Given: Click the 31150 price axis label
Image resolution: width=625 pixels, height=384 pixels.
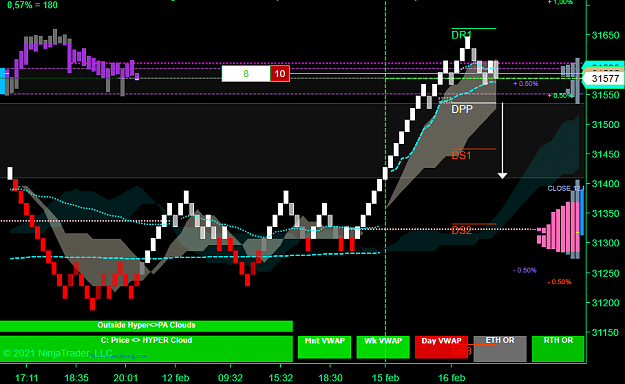Looking at the screenshot, I should tap(605, 333).
